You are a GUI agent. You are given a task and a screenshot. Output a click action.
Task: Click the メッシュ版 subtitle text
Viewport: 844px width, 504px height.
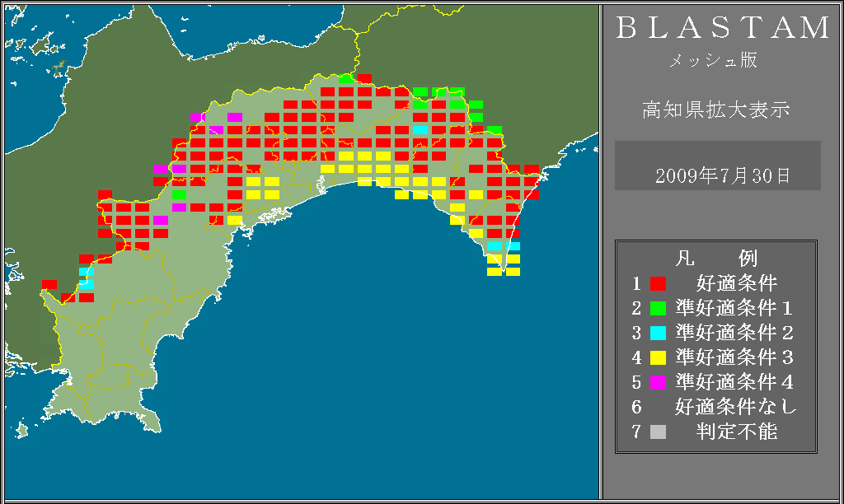713,59
